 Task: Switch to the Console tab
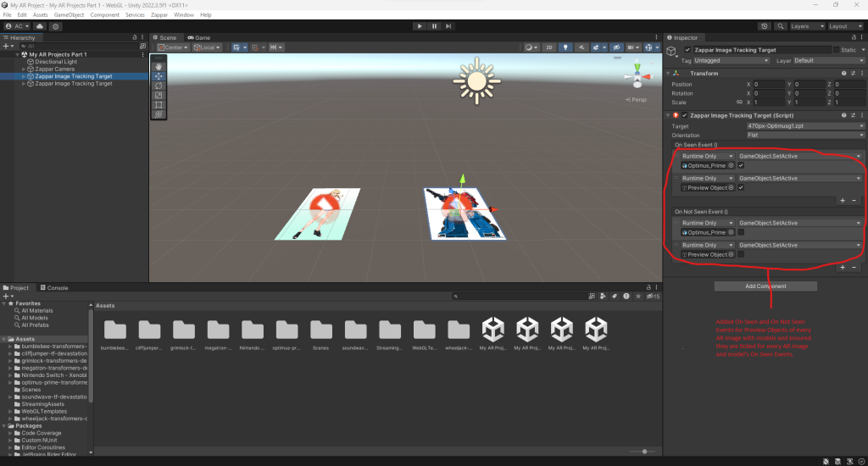pyautogui.click(x=57, y=288)
